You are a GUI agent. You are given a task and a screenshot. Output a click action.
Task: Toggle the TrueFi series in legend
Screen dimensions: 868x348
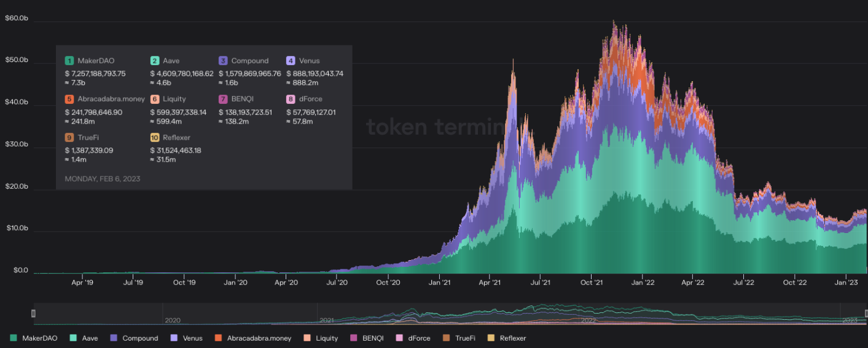pos(459,338)
